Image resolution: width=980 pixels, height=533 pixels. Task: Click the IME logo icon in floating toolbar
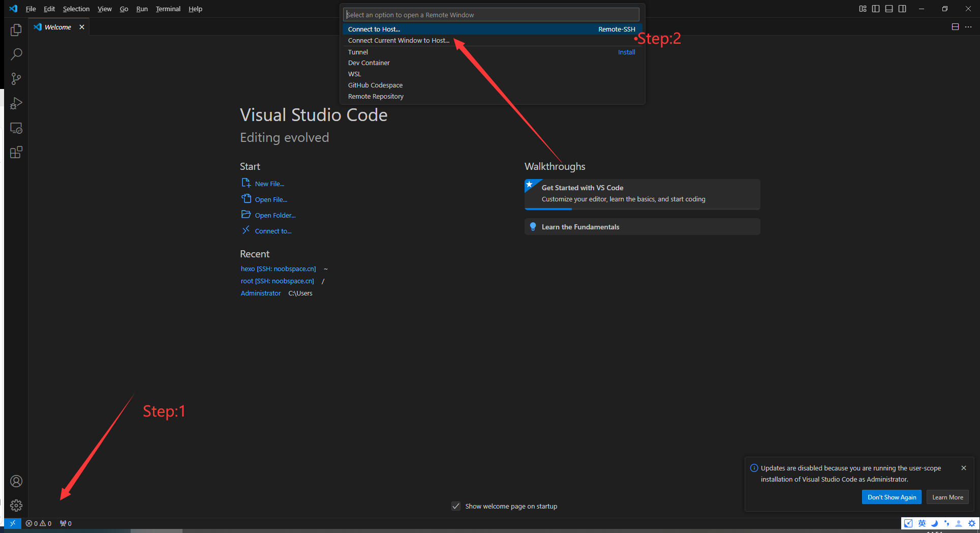(908, 523)
